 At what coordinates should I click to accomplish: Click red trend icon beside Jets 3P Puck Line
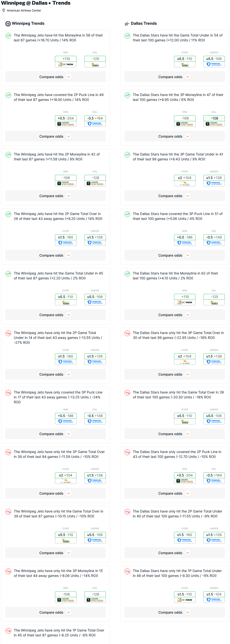(x=8, y=393)
